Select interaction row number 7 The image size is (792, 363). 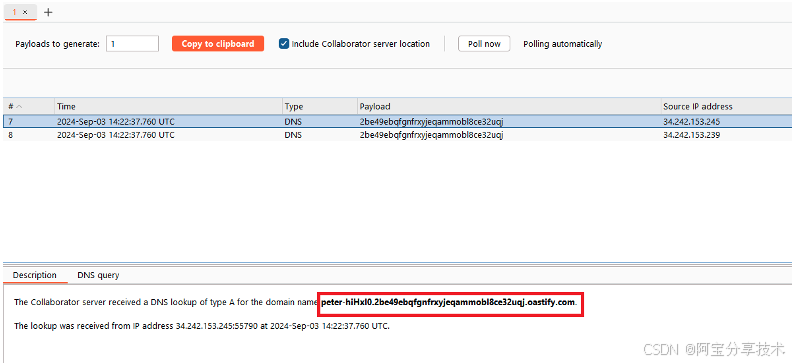(398, 122)
